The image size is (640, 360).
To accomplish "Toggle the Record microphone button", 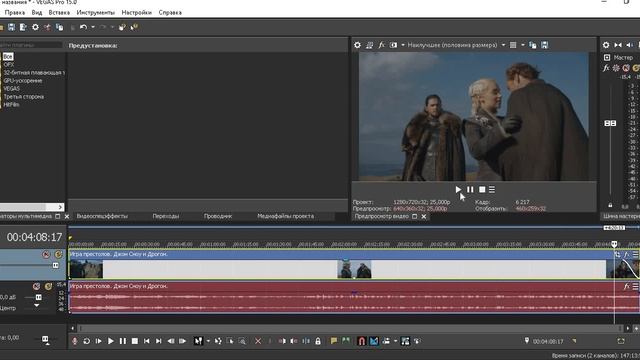I will (x=75, y=341).
